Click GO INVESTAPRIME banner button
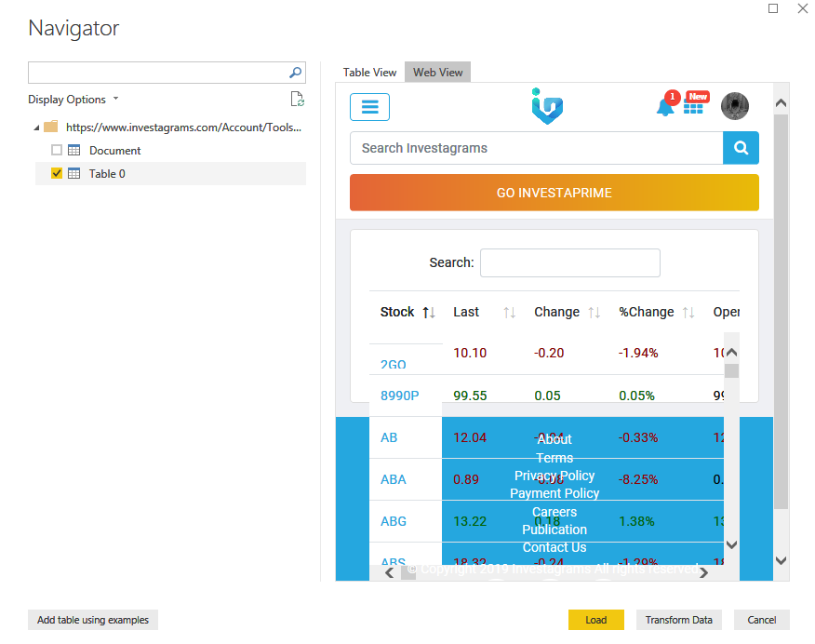This screenshot has height=644, width=815. [554, 193]
